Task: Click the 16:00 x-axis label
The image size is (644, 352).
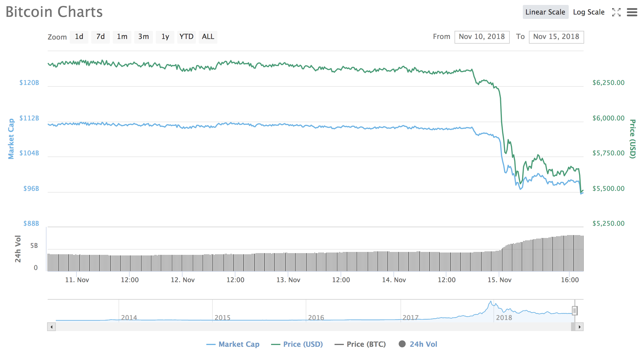Action: [570, 280]
